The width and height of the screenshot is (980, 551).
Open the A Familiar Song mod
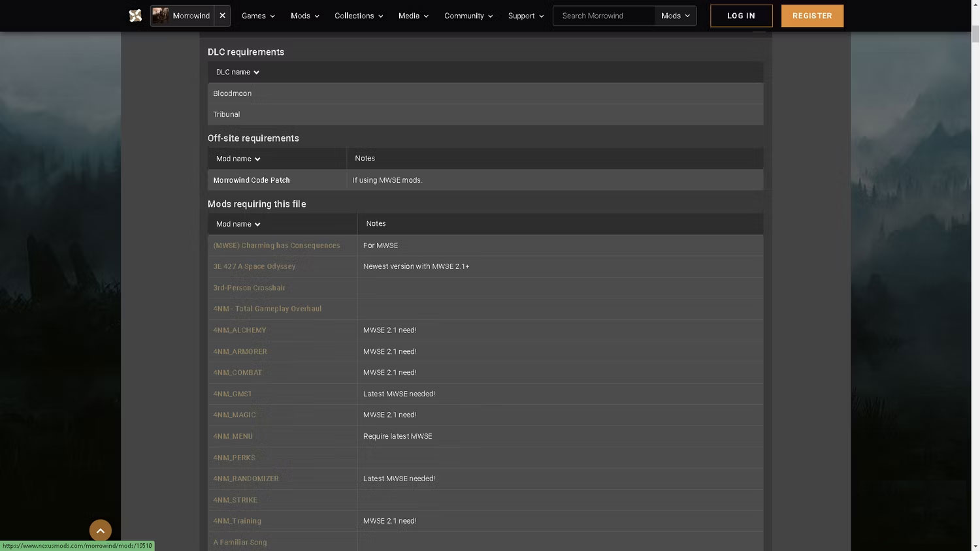240,542
